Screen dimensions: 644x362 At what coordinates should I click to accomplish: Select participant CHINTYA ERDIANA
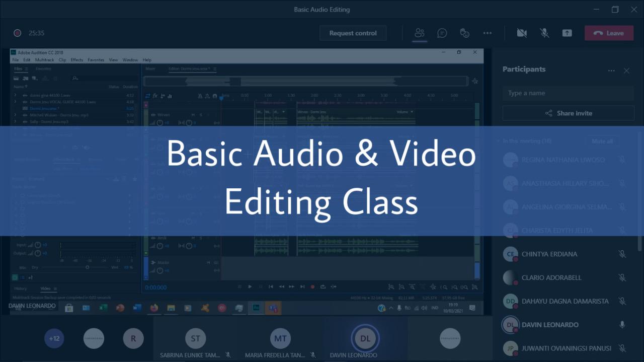click(565, 254)
